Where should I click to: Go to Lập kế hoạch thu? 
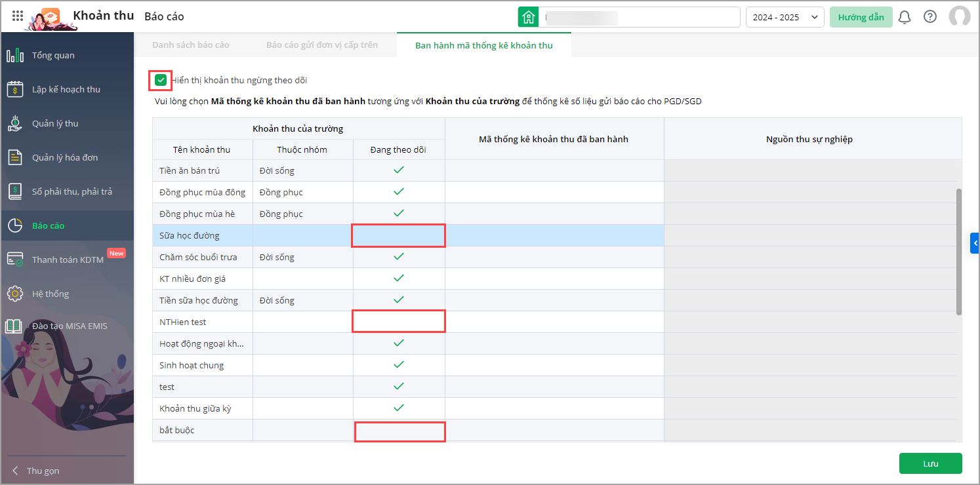pyautogui.click(x=67, y=90)
